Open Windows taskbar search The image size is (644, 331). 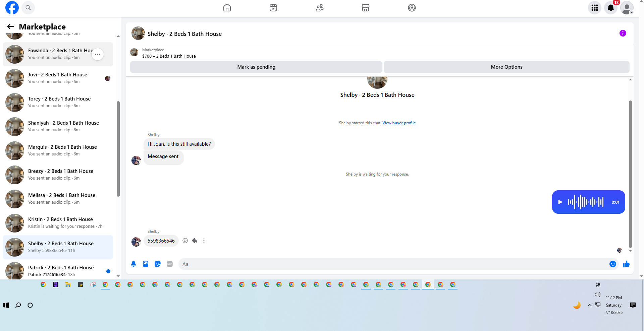18,305
